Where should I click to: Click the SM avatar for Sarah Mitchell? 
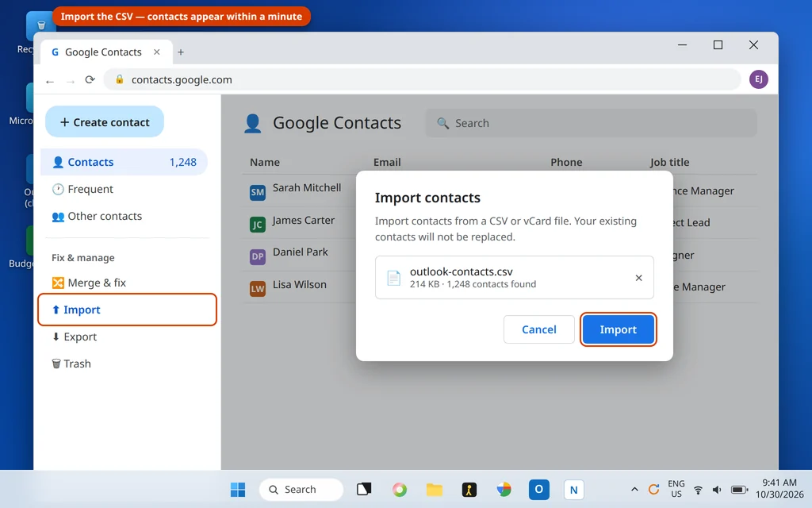pos(258,192)
